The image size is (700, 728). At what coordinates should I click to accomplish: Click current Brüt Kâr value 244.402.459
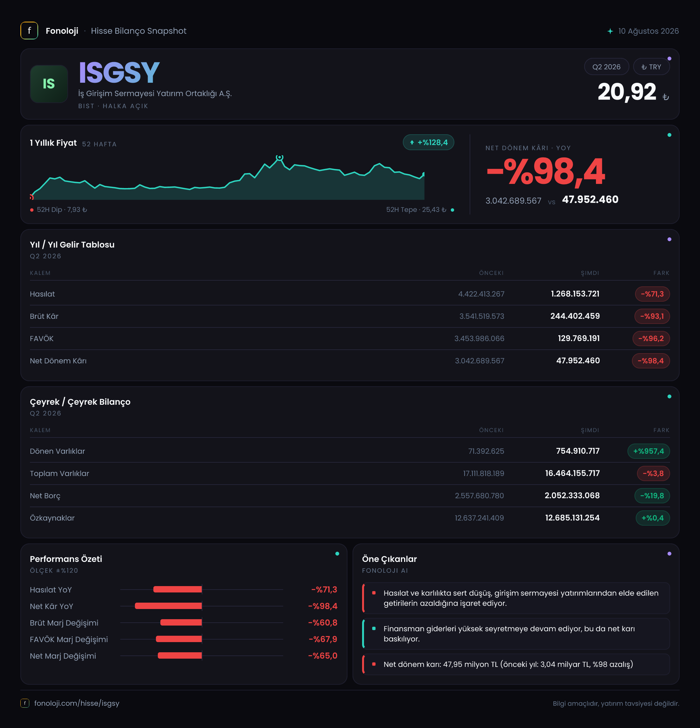[x=575, y=316]
